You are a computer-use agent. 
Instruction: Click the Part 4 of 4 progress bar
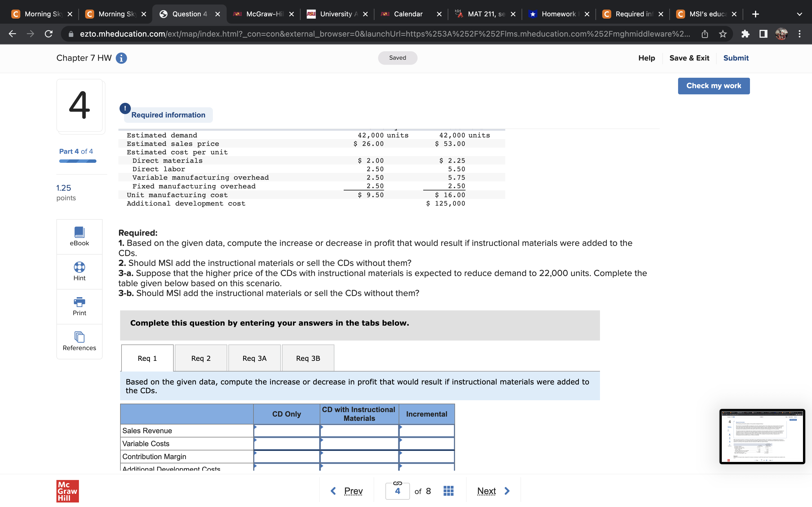point(78,161)
